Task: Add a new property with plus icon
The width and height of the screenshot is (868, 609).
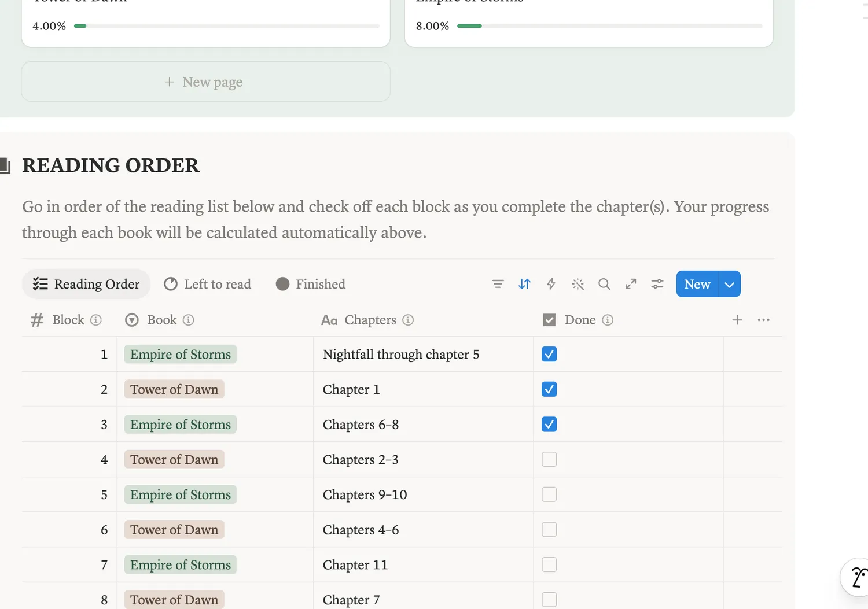Action: pos(737,320)
